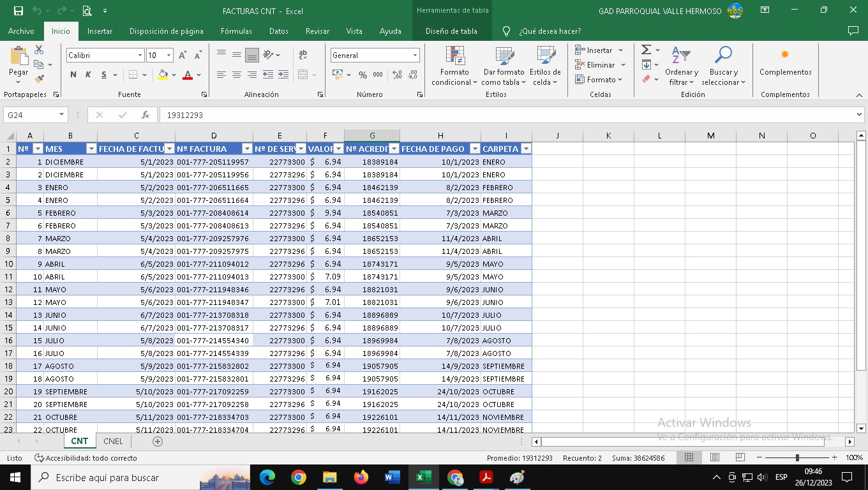Open the MES column filter dropdown
Screen dimensions: 868x490
(91, 149)
